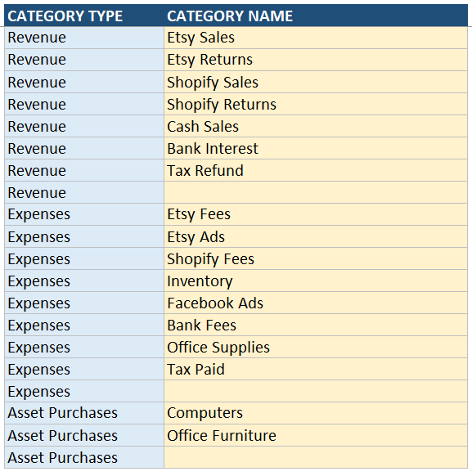Select the Inventory cell
The height and width of the screenshot is (476, 472).
tap(316, 281)
